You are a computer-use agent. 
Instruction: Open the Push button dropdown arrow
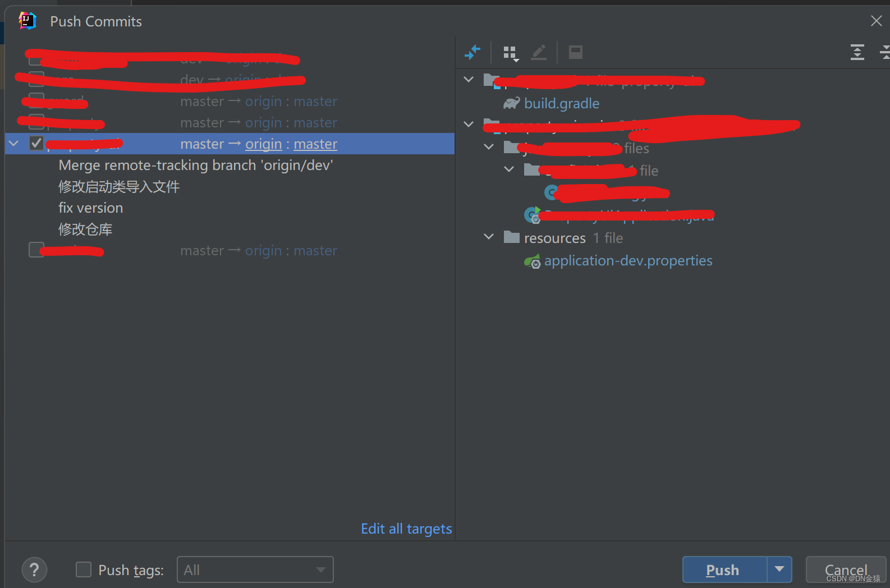(779, 570)
